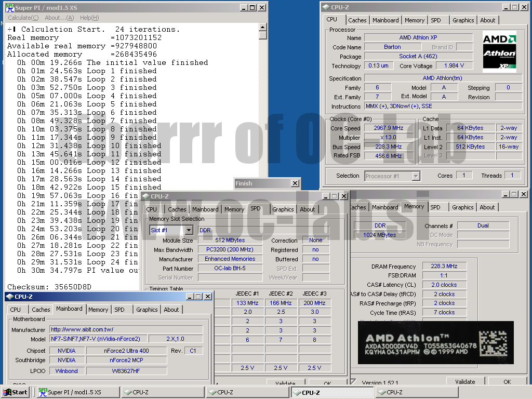Click the Socket A (462) package value
Screen dimensions: 532x399
coord(418,56)
